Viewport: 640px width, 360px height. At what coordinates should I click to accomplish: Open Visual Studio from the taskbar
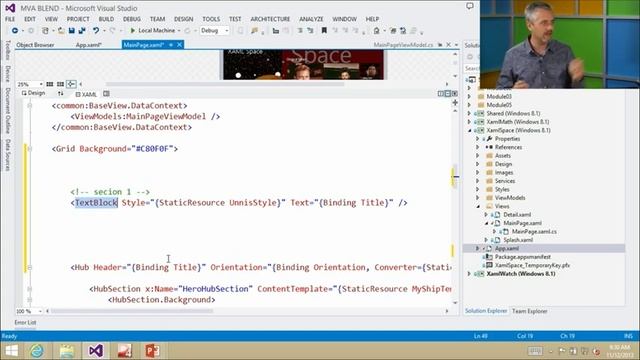point(96,351)
